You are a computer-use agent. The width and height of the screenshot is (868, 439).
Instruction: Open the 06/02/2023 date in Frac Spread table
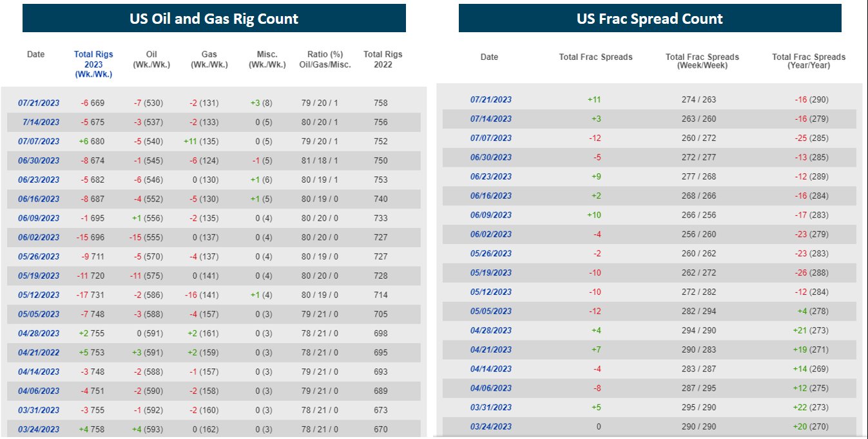[491, 234]
